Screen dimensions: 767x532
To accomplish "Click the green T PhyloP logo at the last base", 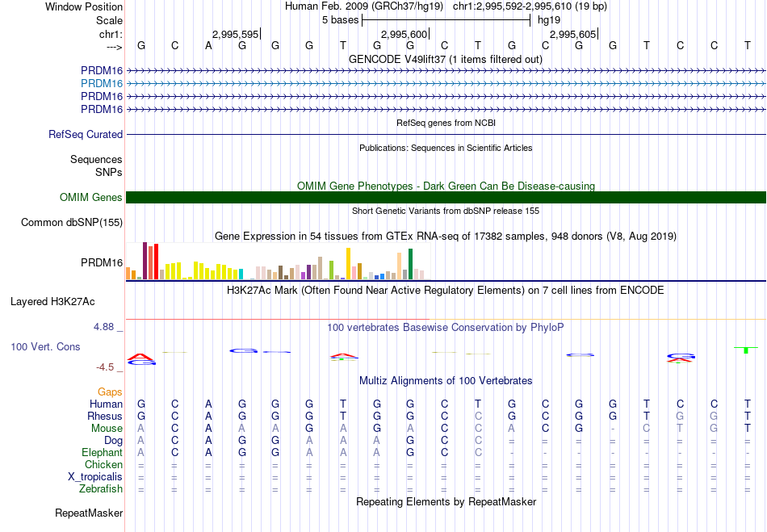I will point(746,350).
